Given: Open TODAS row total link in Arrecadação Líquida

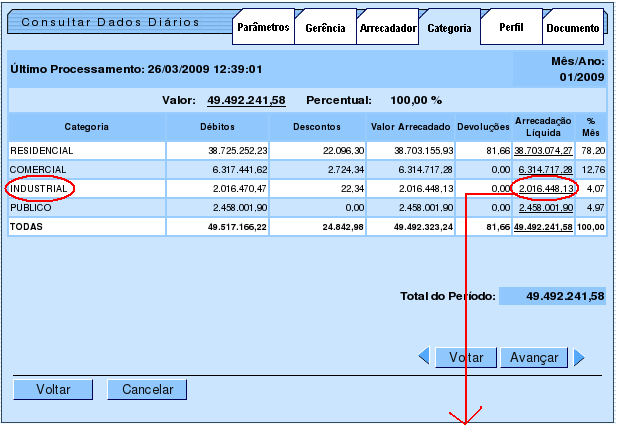Looking at the screenshot, I should tap(543, 227).
